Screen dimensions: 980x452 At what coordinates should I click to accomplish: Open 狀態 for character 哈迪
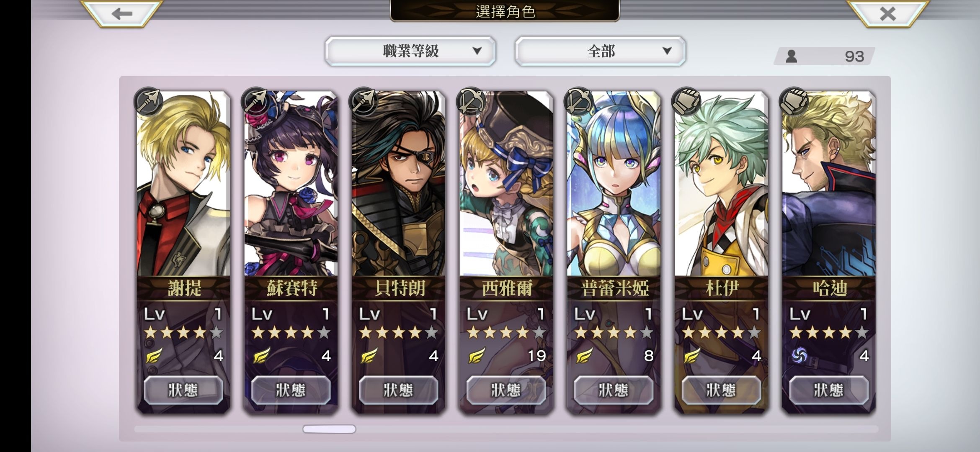[x=829, y=390]
